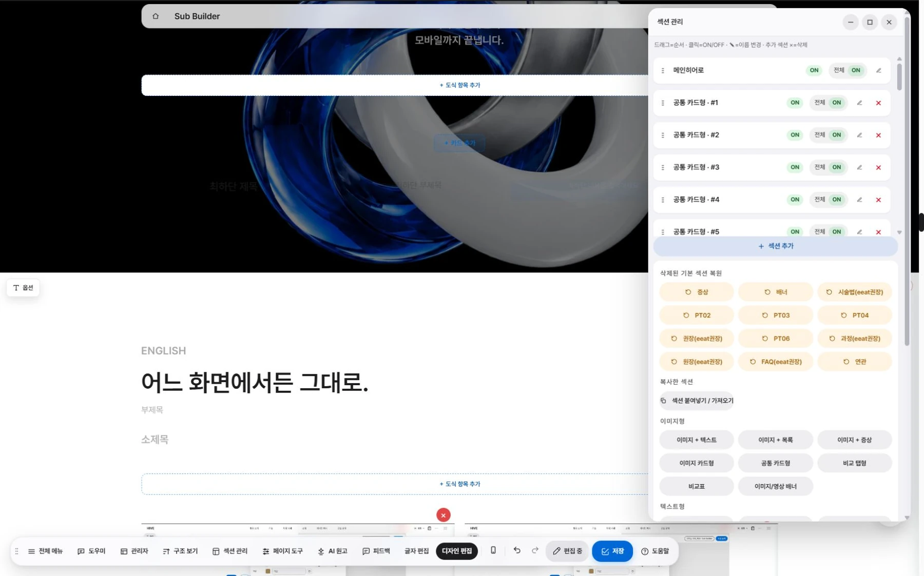Click the toolbar drag grip at far left
The width and height of the screenshot is (924, 576).
click(17, 551)
